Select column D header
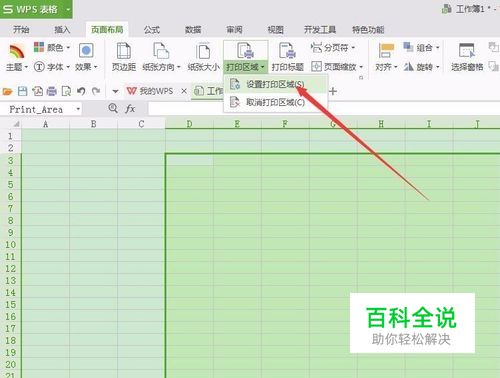The width and height of the screenshot is (500, 378). pyautogui.click(x=189, y=124)
